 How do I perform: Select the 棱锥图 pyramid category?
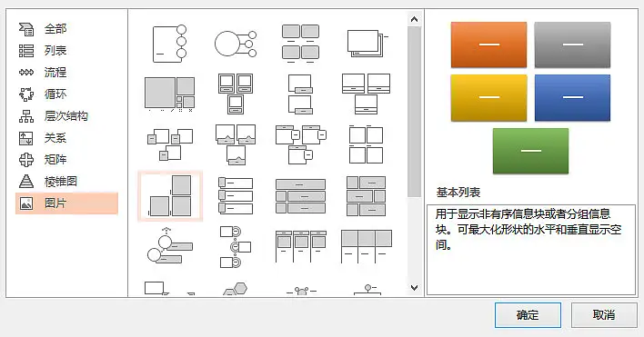pyautogui.click(x=60, y=181)
